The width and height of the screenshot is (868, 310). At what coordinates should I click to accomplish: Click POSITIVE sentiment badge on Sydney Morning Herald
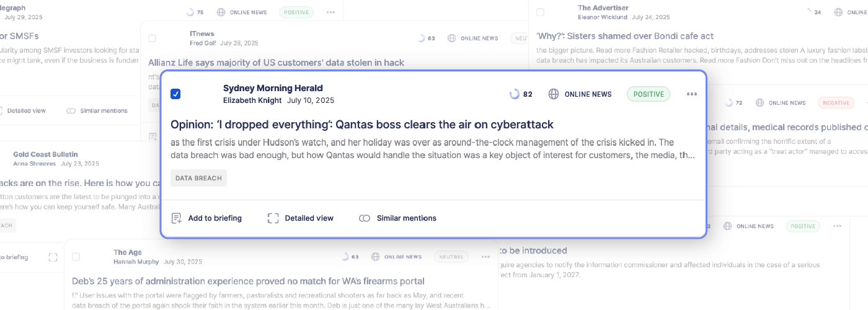[649, 94]
